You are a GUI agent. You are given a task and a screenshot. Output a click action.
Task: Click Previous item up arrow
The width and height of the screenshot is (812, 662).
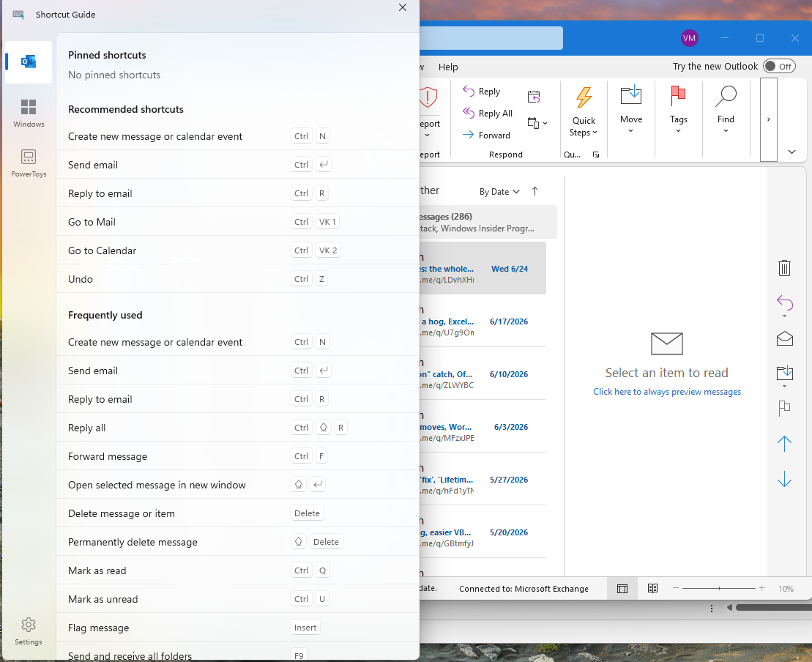pyautogui.click(x=785, y=443)
